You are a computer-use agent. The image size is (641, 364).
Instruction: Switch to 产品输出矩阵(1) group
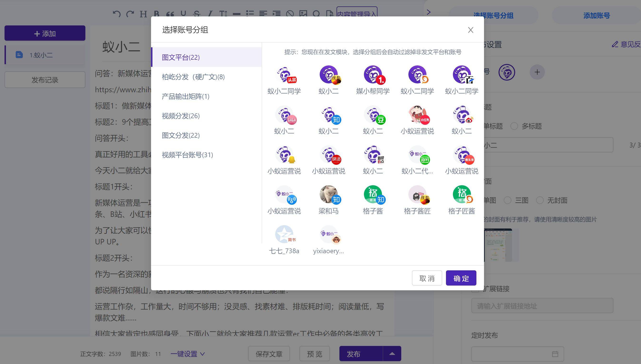pyautogui.click(x=207, y=96)
